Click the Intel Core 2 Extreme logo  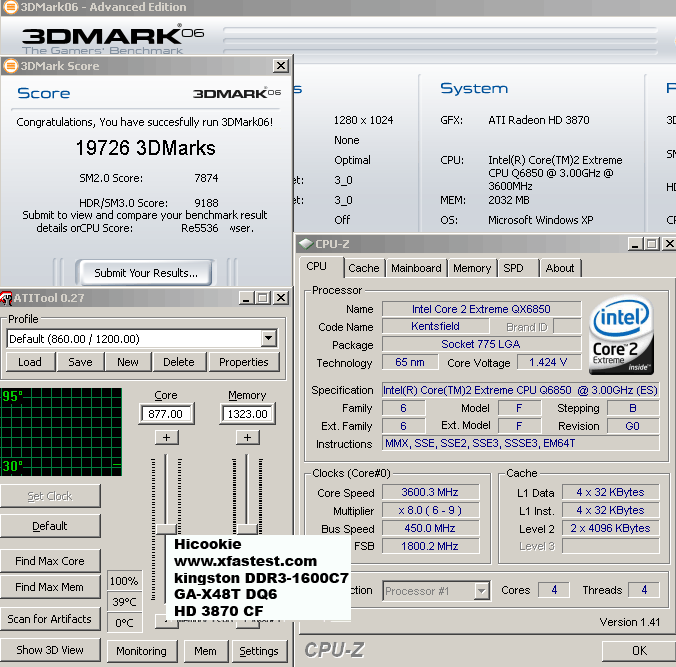(x=621, y=335)
